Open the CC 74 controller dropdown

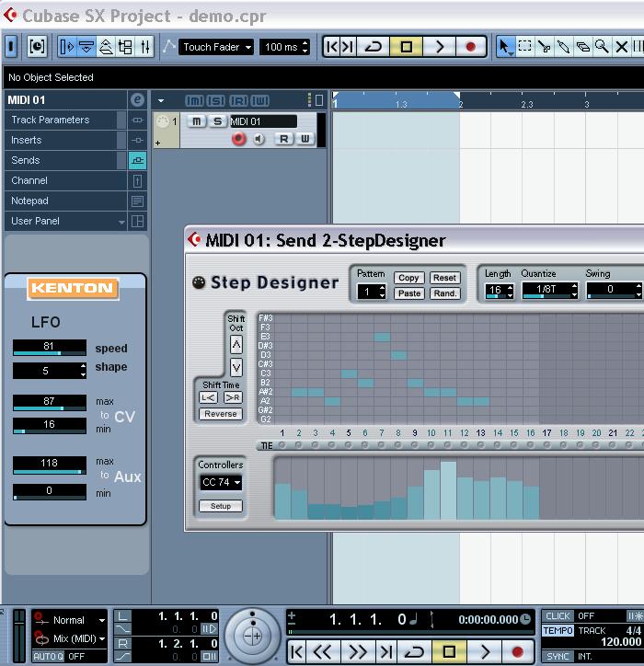[x=221, y=483]
